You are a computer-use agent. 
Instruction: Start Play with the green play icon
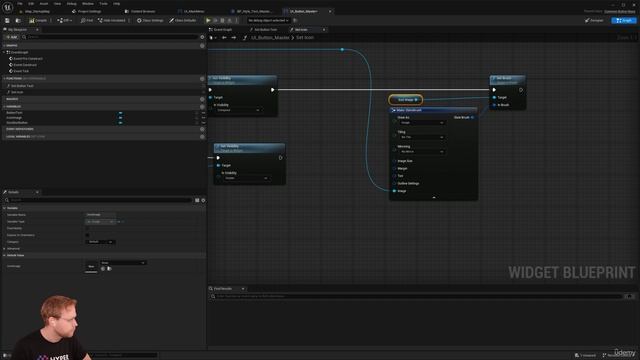coord(208,20)
